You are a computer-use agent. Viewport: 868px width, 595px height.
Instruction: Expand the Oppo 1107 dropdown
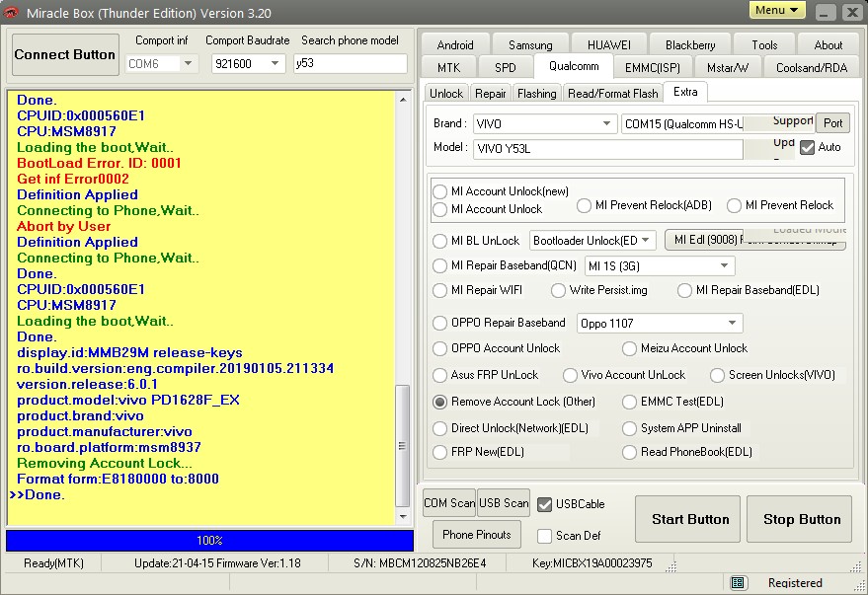pyautogui.click(x=732, y=323)
